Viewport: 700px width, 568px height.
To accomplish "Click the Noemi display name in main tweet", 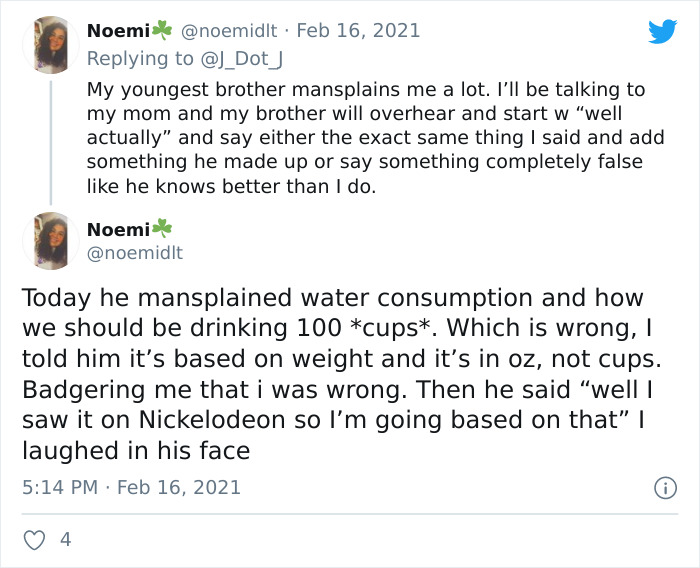I will [x=117, y=229].
